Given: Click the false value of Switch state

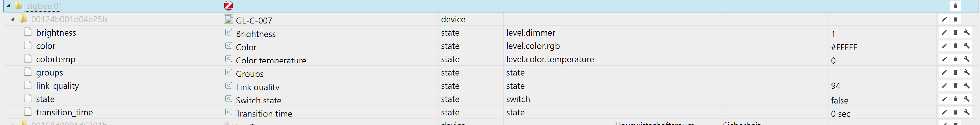Looking at the screenshot, I should [x=840, y=100].
